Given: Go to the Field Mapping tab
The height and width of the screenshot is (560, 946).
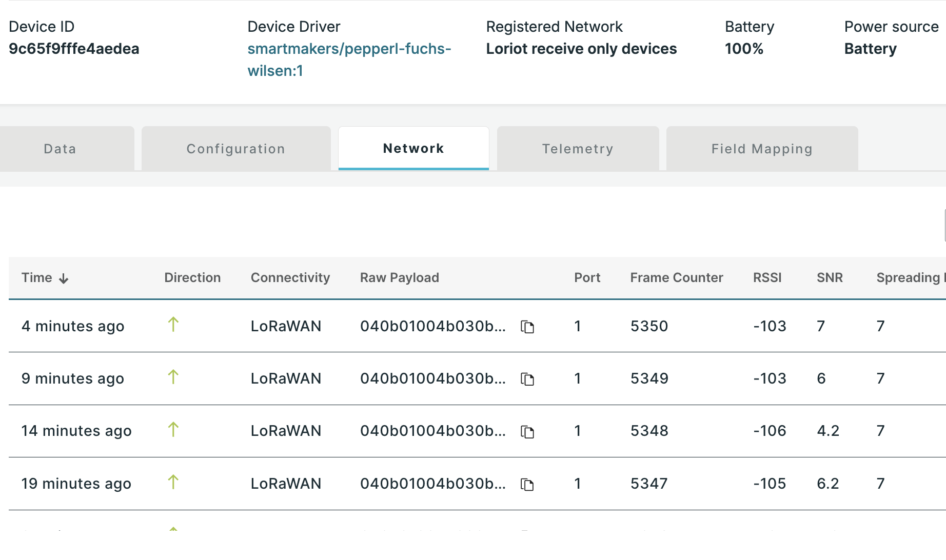Looking at the screenshot, I should [x=762, y=149].
